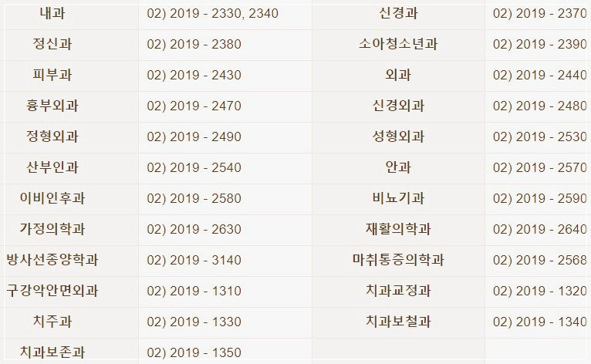Select the 마취통증의학과 department label
Image resolution: width=591 pixels, height=364 pixels.
[398, 260]
